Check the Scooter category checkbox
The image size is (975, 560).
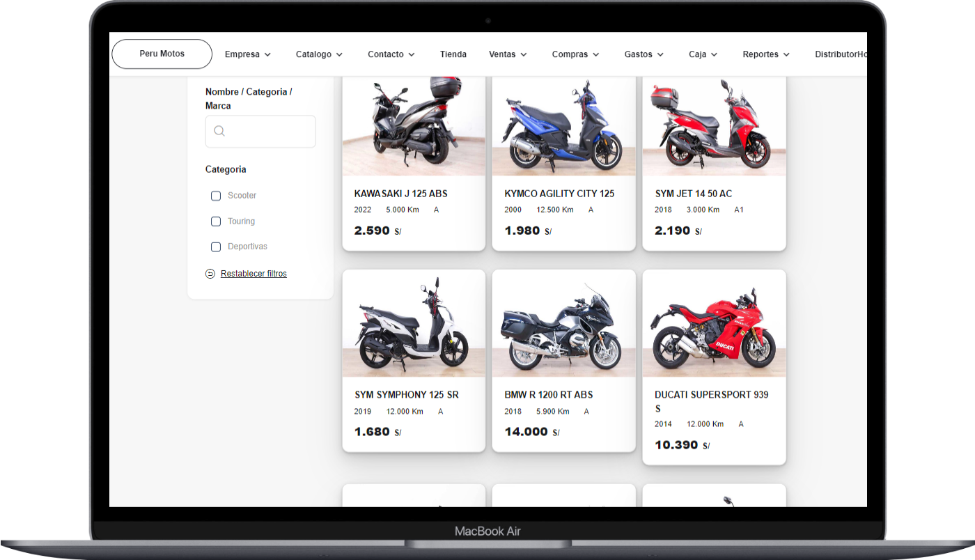point(216,196)
